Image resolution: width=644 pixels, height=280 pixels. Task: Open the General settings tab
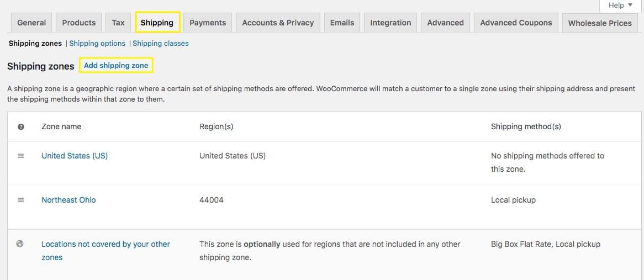pos(31,23)
